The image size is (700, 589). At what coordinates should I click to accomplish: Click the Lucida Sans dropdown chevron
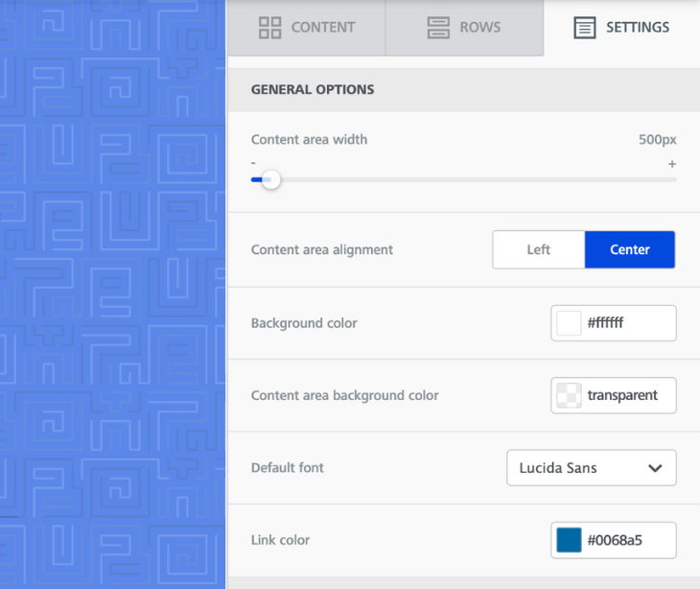point(655,468)
